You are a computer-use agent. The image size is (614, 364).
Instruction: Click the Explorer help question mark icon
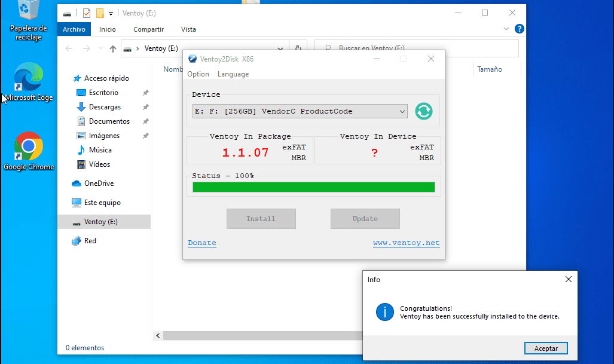pos(519,29)
